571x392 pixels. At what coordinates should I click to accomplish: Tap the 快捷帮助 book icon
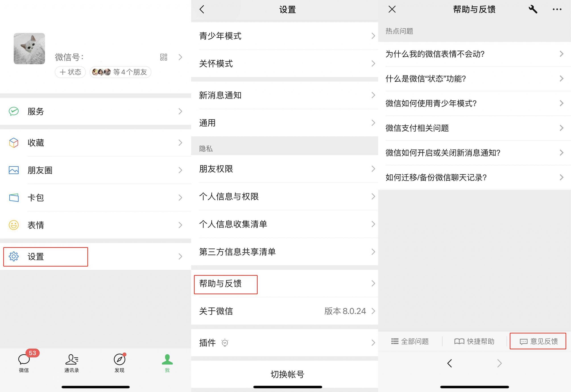(459, 341)
